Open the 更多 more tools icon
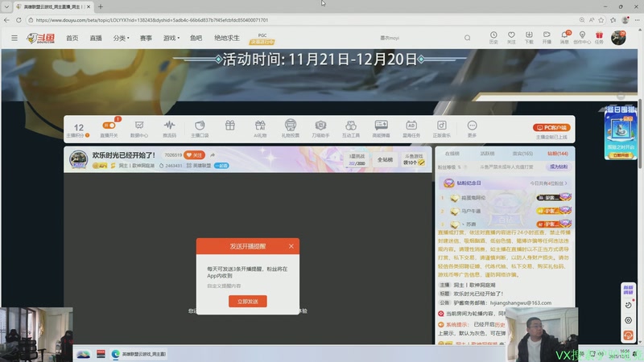The width and height of the screenshot is (644, 362). 472,129
